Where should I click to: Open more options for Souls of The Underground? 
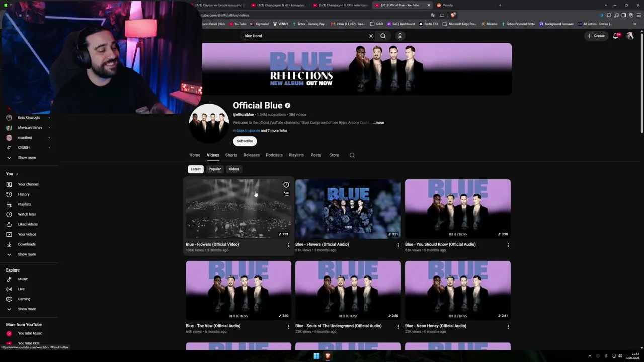coord(398,327)
